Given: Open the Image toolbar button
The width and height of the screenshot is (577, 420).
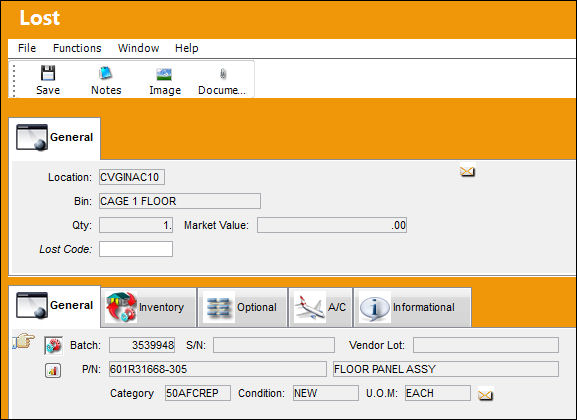Looking at the screenshot, I should click(164, 80).
